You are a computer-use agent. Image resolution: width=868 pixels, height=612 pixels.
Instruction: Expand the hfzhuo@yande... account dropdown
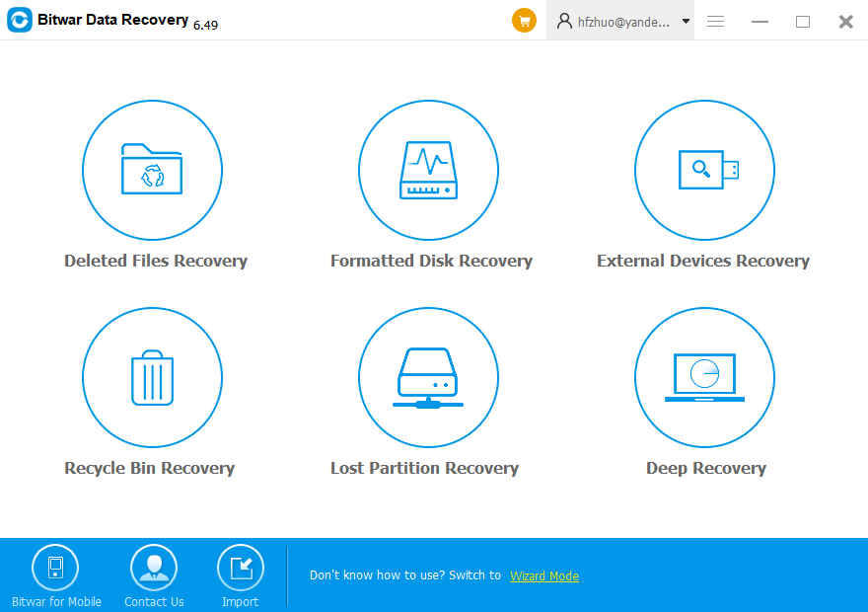coord(686,22)
